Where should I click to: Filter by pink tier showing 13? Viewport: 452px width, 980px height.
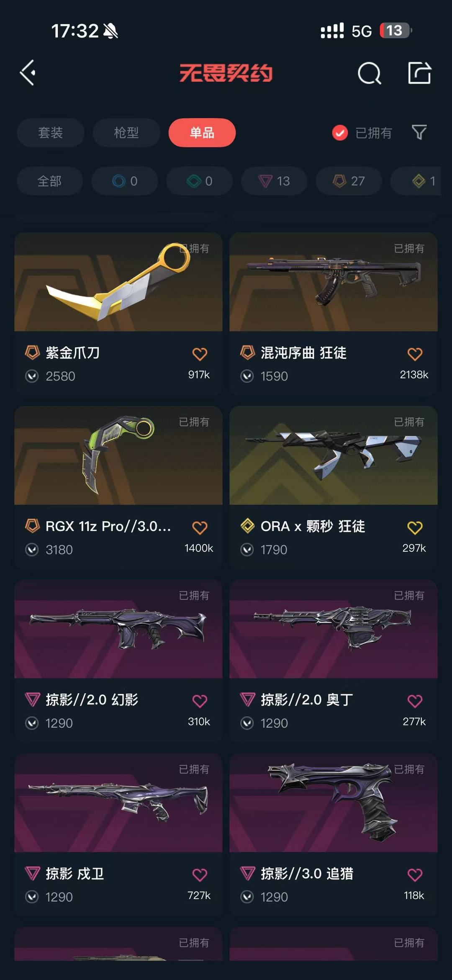(274, 181)
